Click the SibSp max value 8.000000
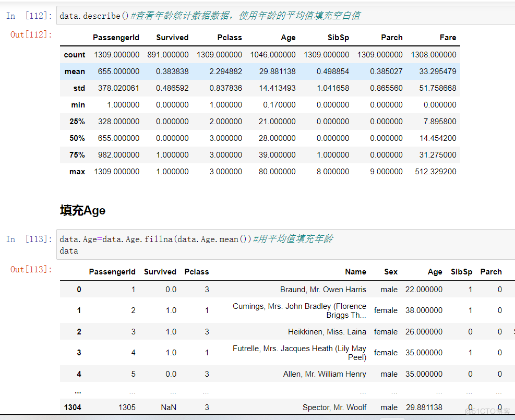The height and width of the screenshot is (420, 515). coord(333,172)
